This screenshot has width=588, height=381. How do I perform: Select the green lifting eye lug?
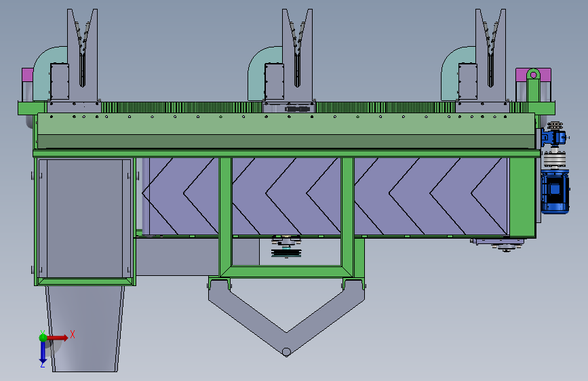coord(533,85)
